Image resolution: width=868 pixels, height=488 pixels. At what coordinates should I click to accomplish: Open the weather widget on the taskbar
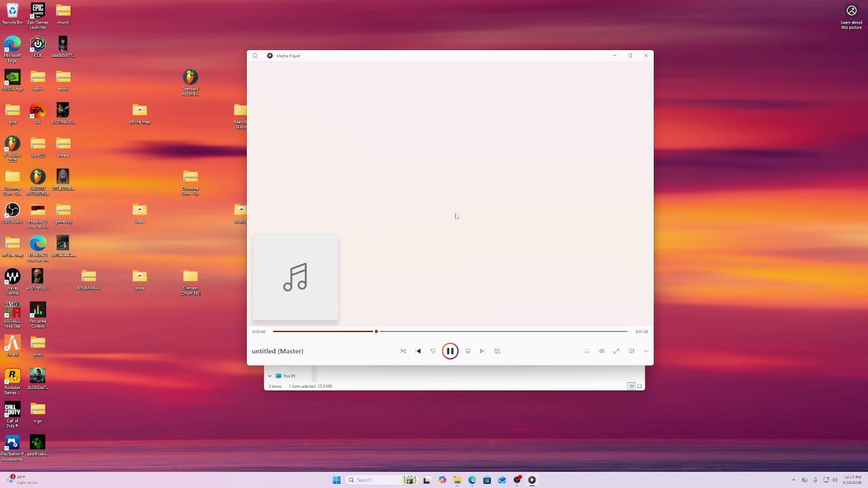point(22,479)
